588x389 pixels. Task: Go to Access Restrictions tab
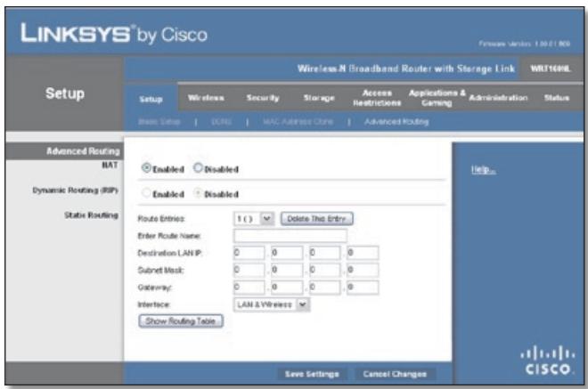click(x=377, y=98)
